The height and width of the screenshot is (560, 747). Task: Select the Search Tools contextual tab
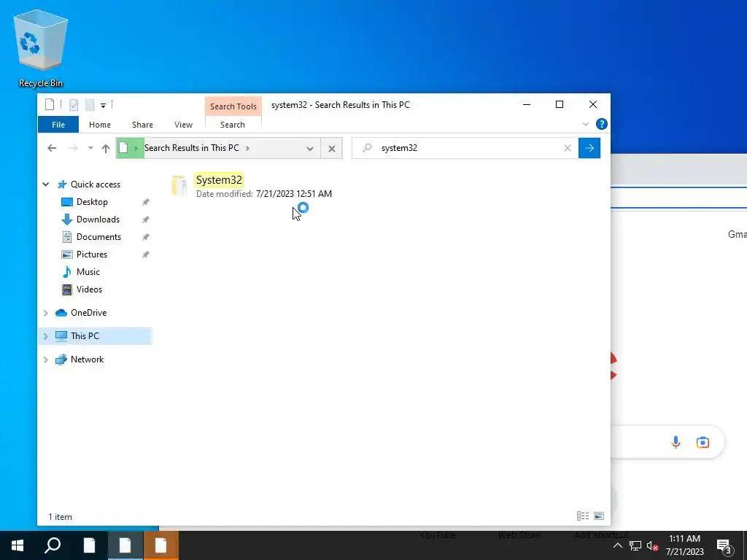click(233, 106)
